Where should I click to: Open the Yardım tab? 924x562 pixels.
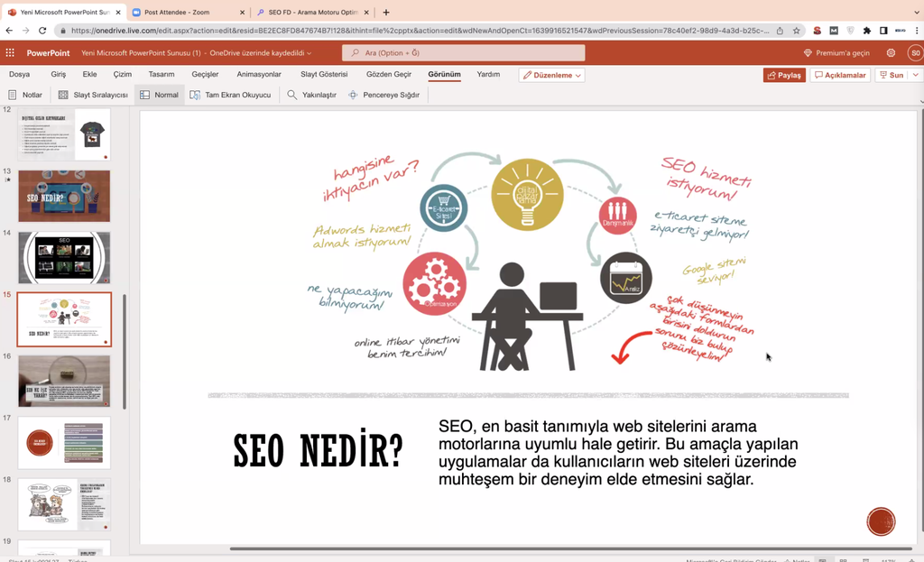[x=488, y=74]
